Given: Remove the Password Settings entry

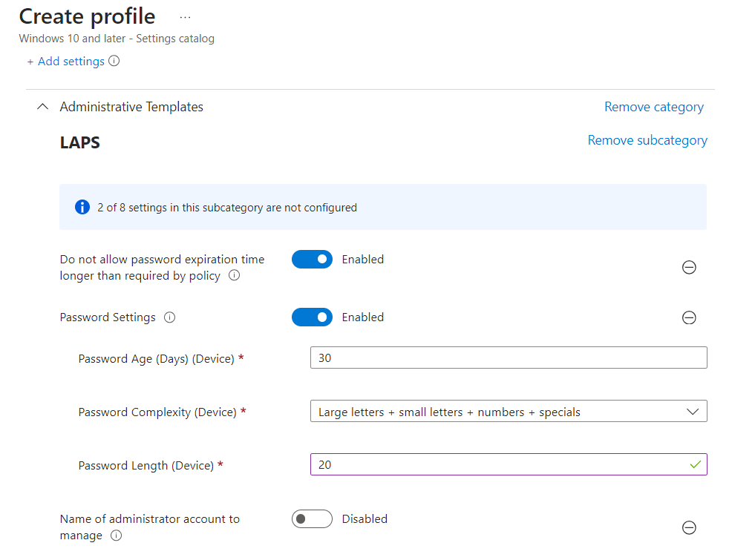Looking at the screenshot, I should pyautogui.click(x=689, y=318).
